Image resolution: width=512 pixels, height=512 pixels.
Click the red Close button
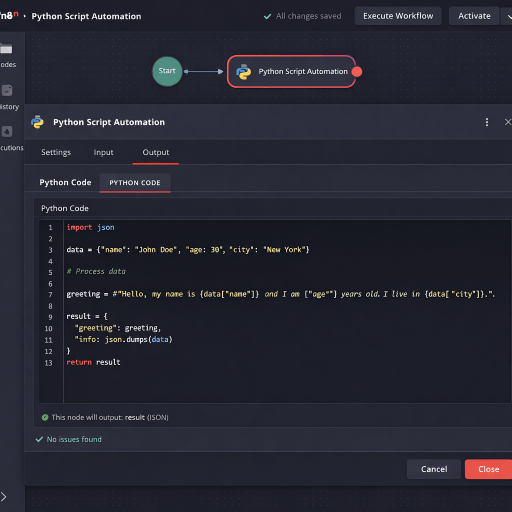pyautogui.click(x=489, y=469)
